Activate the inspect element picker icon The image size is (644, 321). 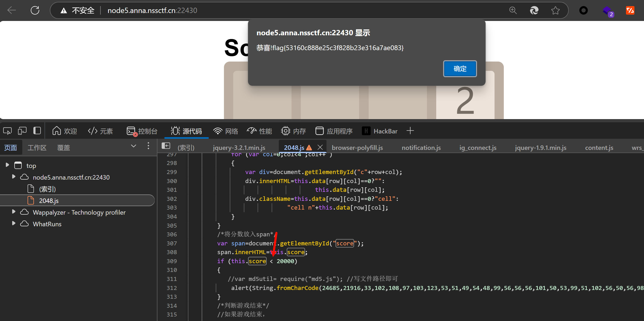7,131
